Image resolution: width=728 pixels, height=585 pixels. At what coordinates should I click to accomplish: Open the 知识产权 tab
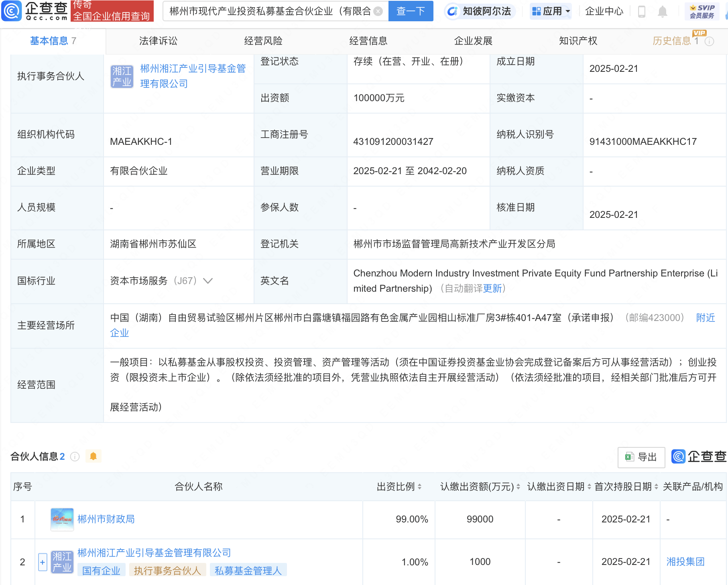click(578, 41)
